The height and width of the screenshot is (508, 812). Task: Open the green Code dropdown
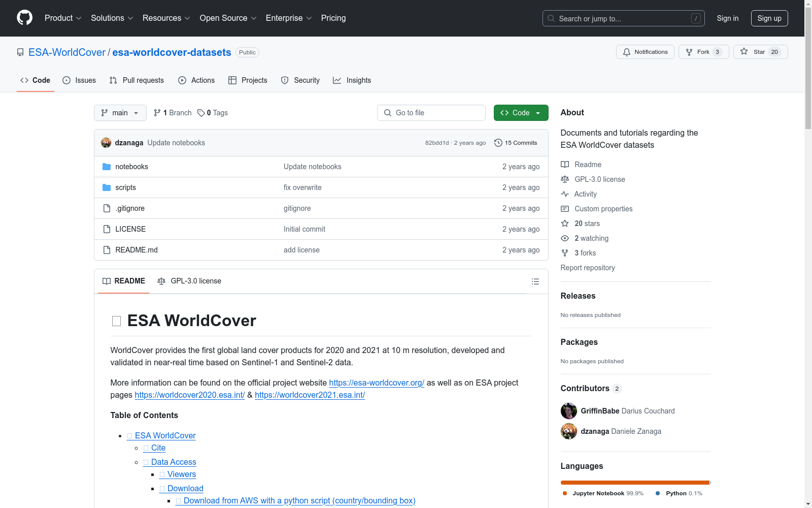click(521, 113)
